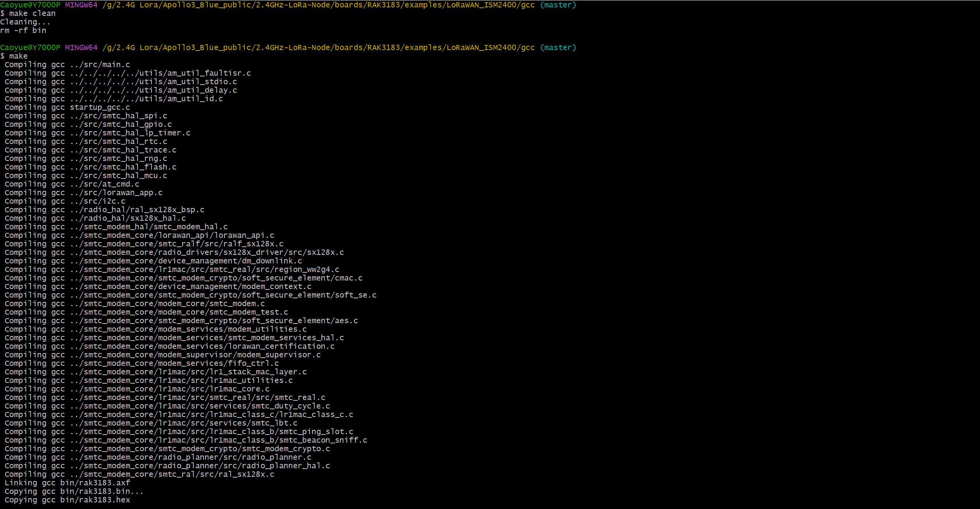980x509 pixels.
Task: Click the smtc_beacon_sniff.c compile line
Action: [x=186, y=440]
